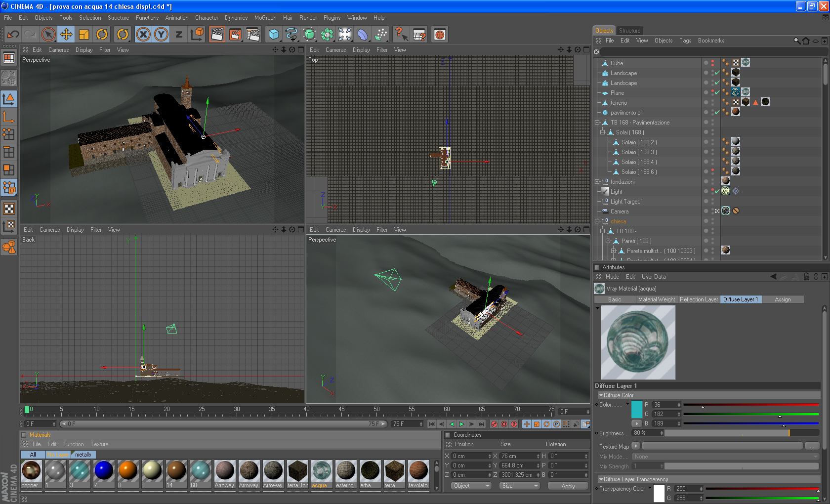Open the array modeling objects icon
830x504 pixels.
327,34
